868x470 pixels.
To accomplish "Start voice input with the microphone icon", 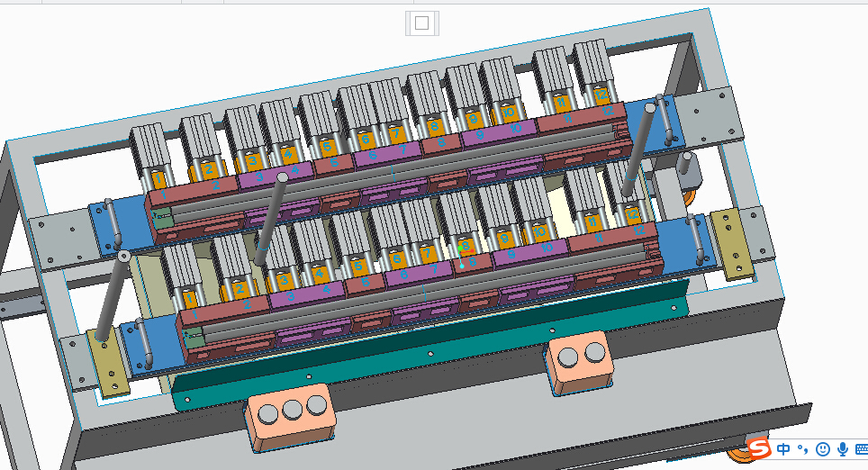I will [843, 449].
